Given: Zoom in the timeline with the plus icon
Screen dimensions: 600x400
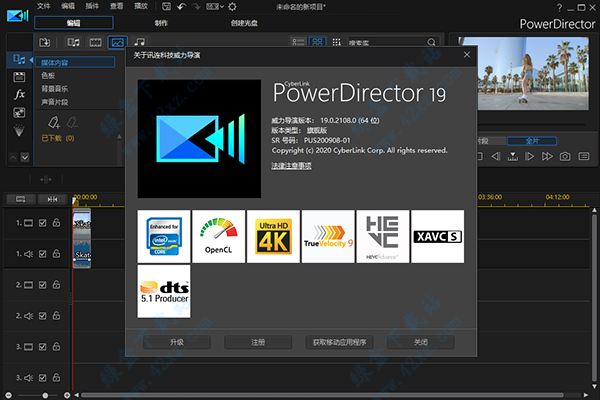Looking at the screenshot, I should pyautogui.click(x=67, y=395).
